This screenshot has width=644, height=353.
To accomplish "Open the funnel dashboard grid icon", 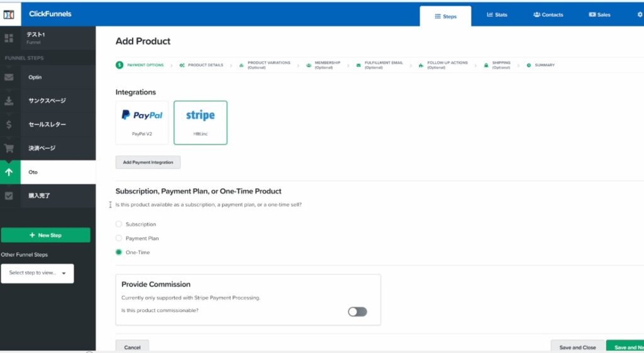I will tap(9, 38).
